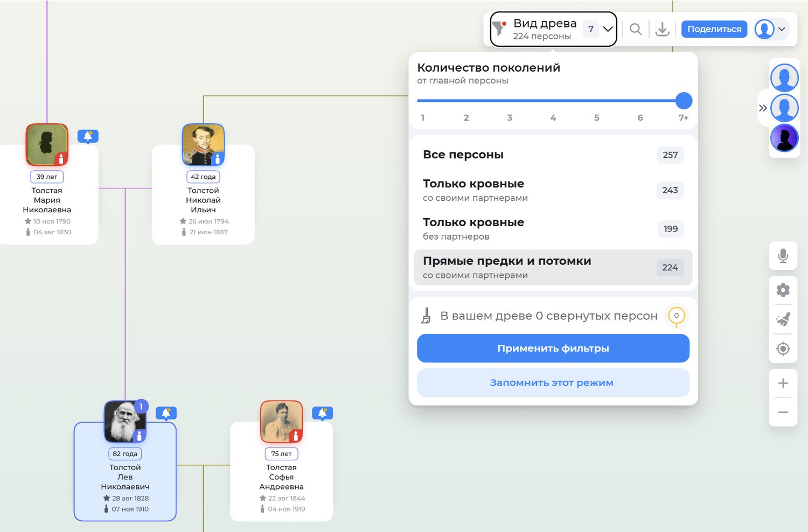Image resolution: width=808 pixels, height=532 pixels.
Task: Select Толстой Николай Ильич portrait card
Action: [203, 183]
